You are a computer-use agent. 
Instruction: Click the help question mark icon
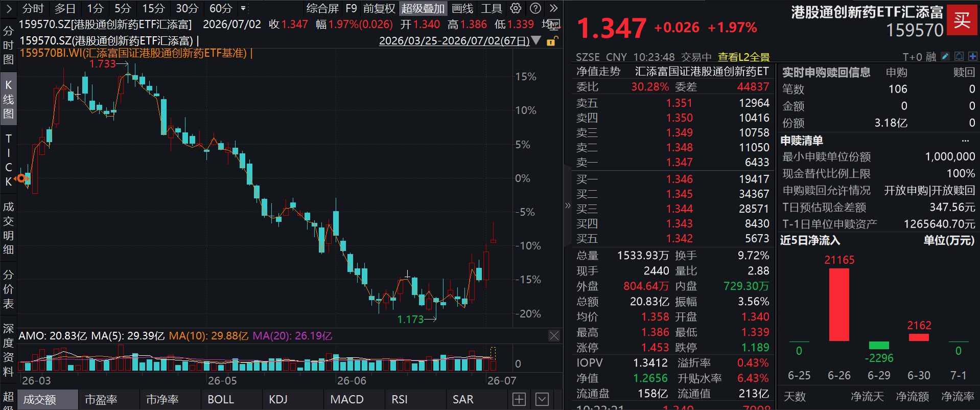(x=535, y=8)
